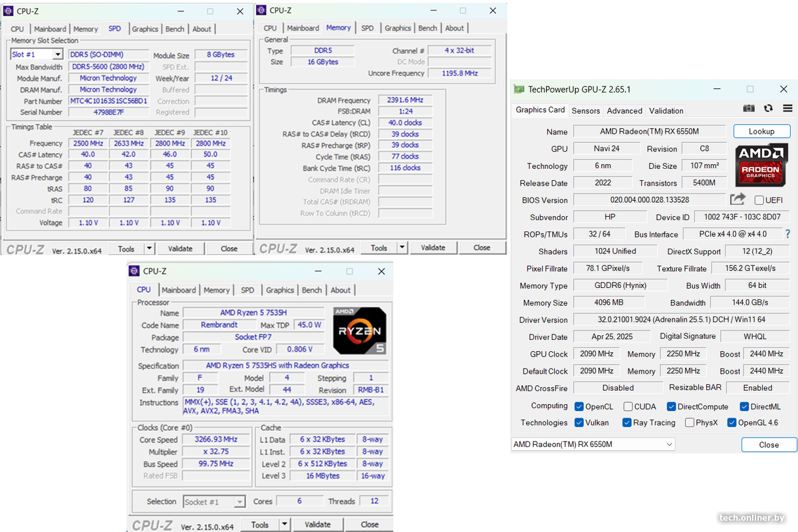The width and height of the screenshot is (798, 532).
Task: Click the Ryzen 5 processor logo
Action: pyautogui.click(x=359, y=331)
